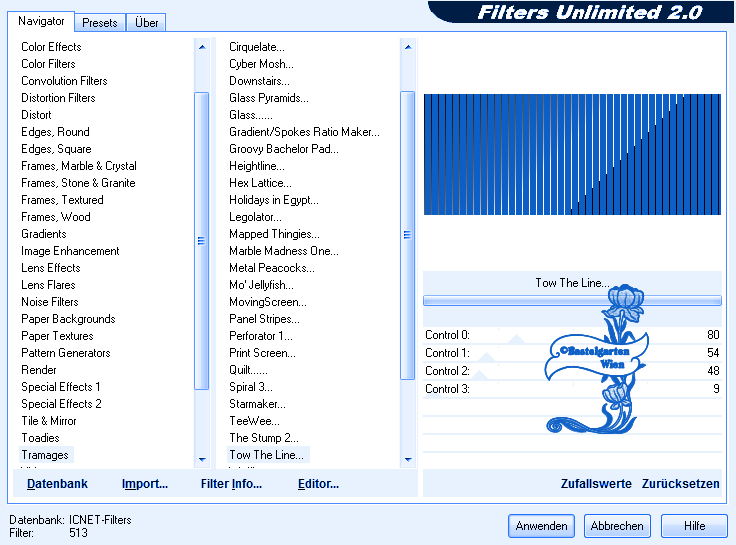
Task: Select Frames, Textured category
Action: [x=62, y=200]
